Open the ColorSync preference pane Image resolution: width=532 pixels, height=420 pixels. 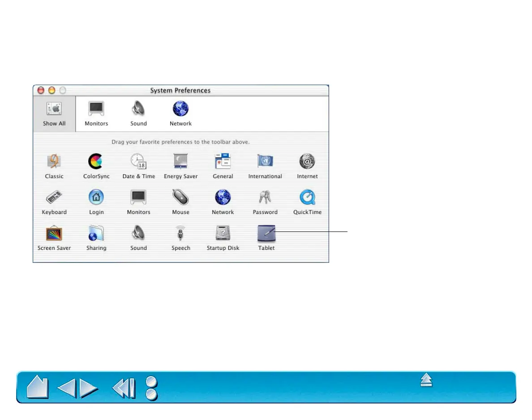coord(96,166)
